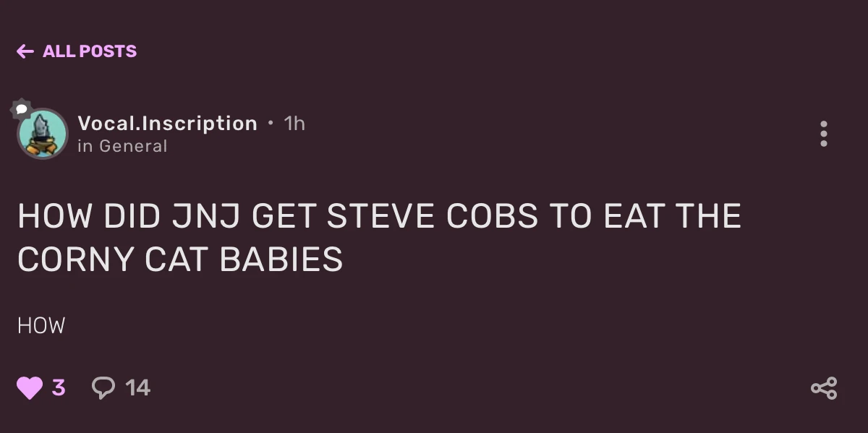
Task: Click the post title about Steve Cobs
Action: (379, 237)
